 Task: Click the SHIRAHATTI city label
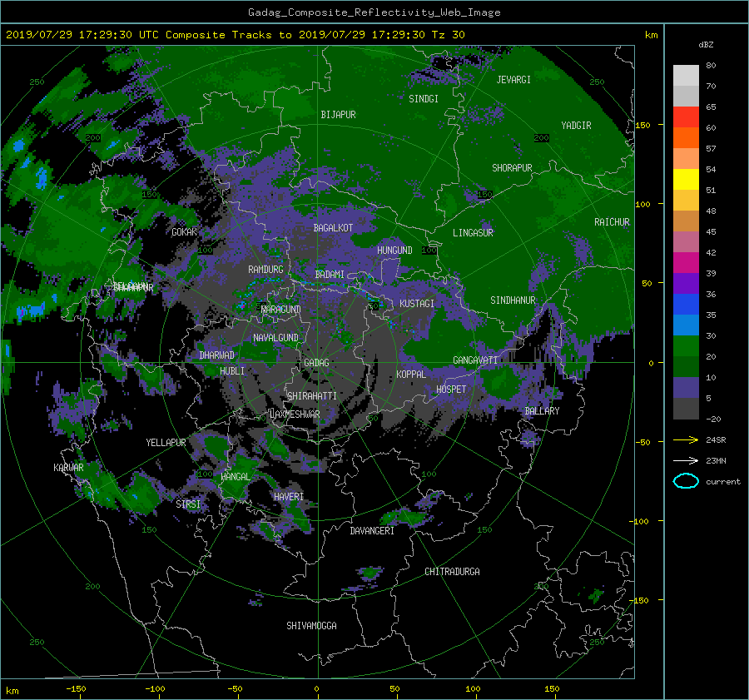coord(312,396)
